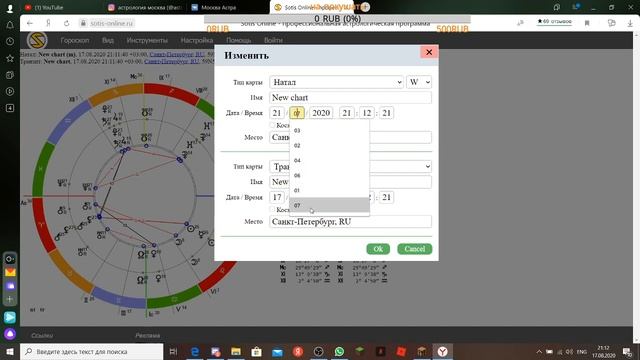The image size is (640, 360).
Task: Open favorites star icon in sidebar
Action: [x=10, y=58]
